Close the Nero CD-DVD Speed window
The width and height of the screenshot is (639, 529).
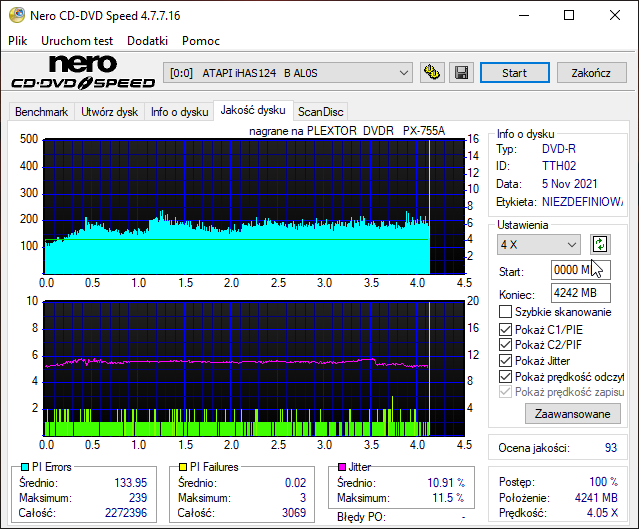615,15
